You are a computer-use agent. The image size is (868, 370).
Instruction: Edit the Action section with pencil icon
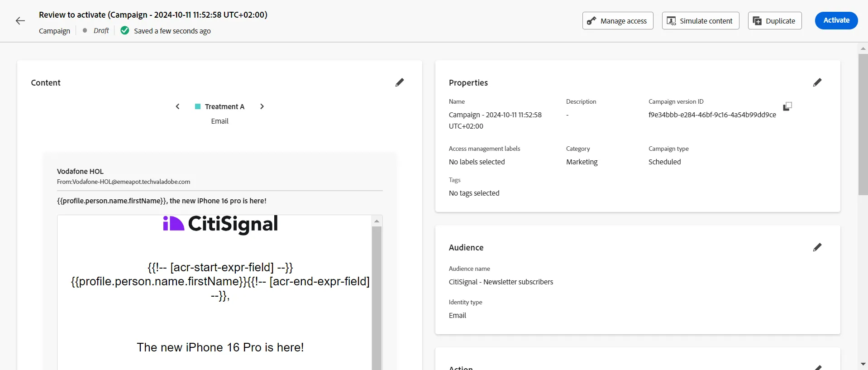click(x=817, y=367)
